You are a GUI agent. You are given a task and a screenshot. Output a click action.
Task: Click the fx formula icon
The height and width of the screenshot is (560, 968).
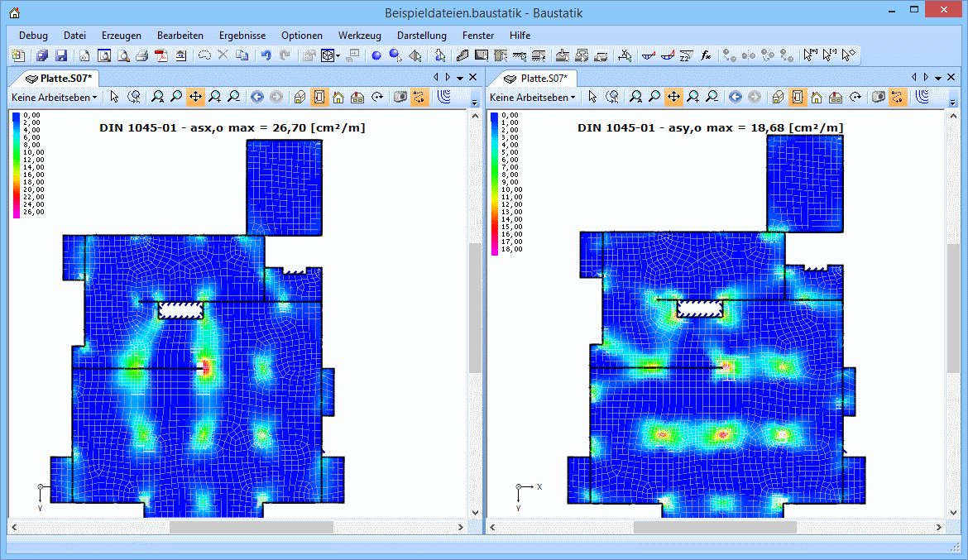[x=706, y=55]
